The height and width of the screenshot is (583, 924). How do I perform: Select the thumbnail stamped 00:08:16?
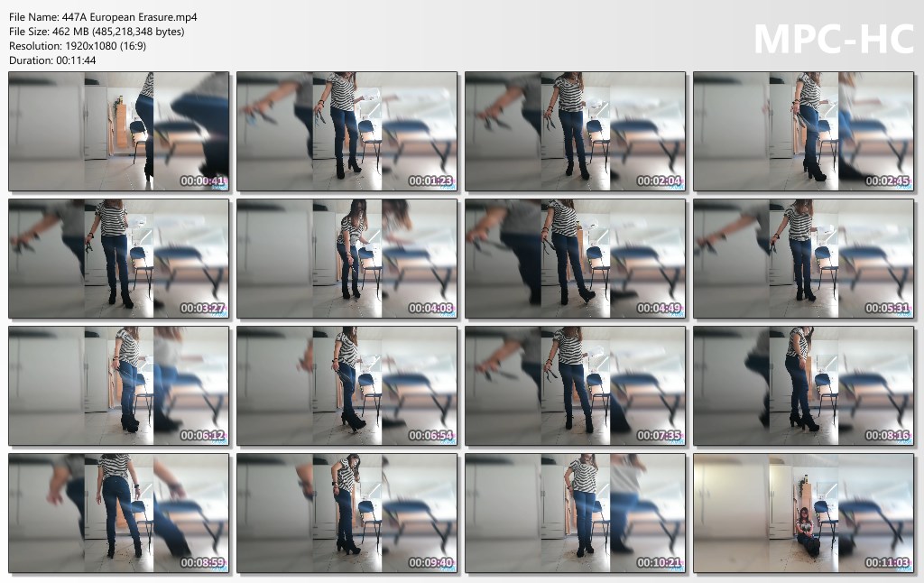click(x=804, y=386)
